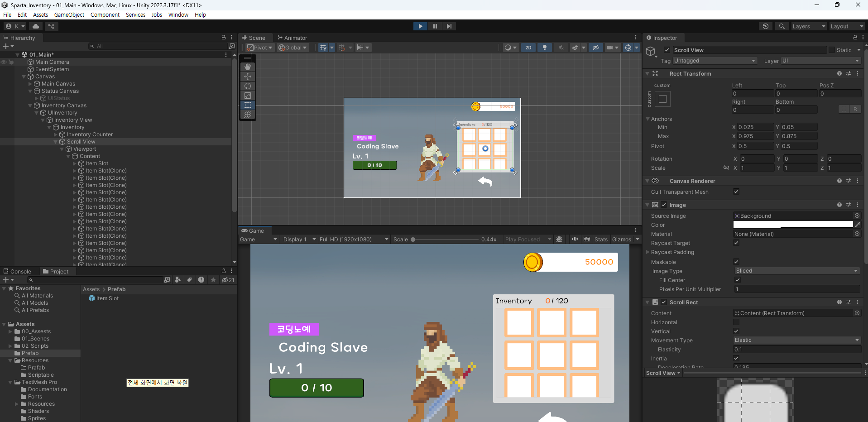Viewport: 868px width, 422px height.
Task: Search by Label icon in Project panel
Action: pos(190,280)
